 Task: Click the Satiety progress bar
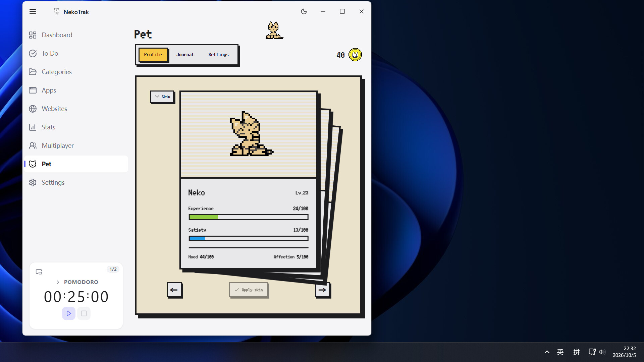(249, 239)
